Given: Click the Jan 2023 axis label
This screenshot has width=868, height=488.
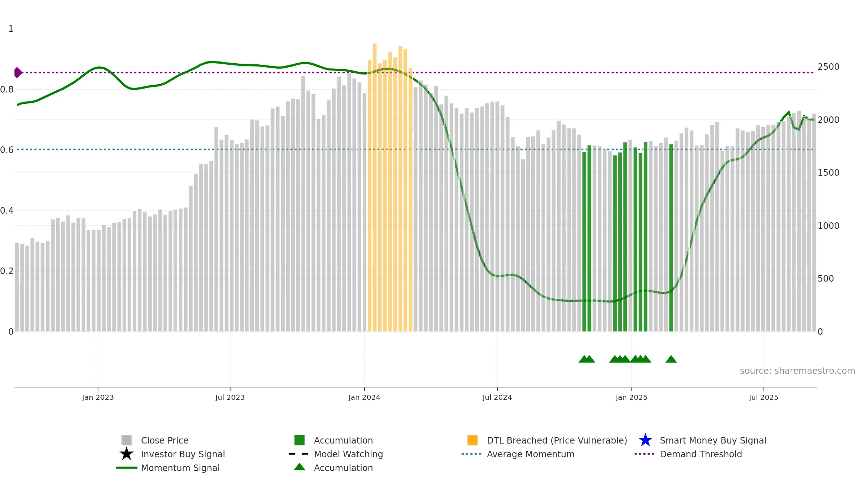Looking at the screenshot, I should [x=98, y=397].
